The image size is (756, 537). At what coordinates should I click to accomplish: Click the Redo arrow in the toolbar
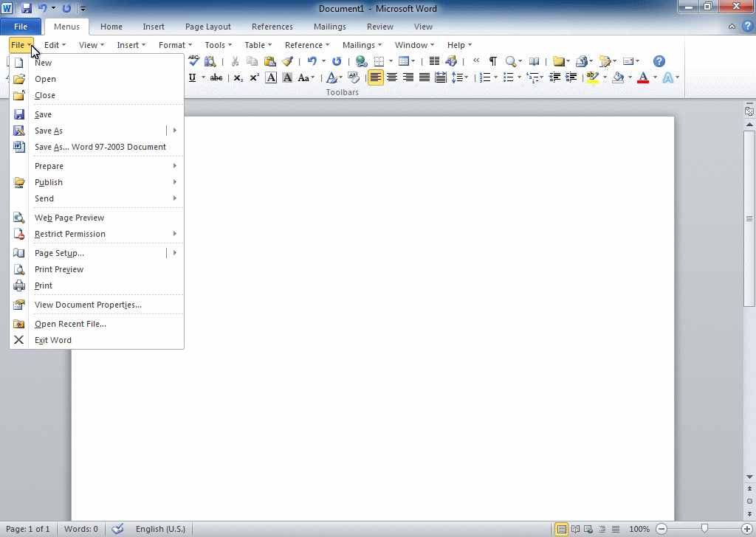337,61
